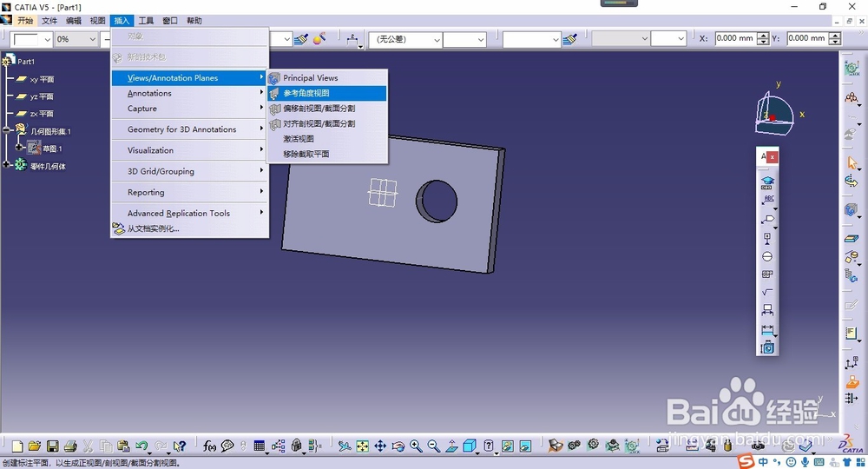The height and width of the screenshot is (469, 868).
Task: Select the Rotate view icon
Action: (398, 446)
